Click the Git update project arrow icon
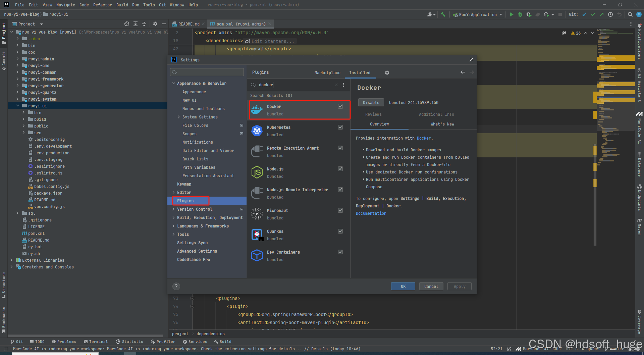 (584, 14)
